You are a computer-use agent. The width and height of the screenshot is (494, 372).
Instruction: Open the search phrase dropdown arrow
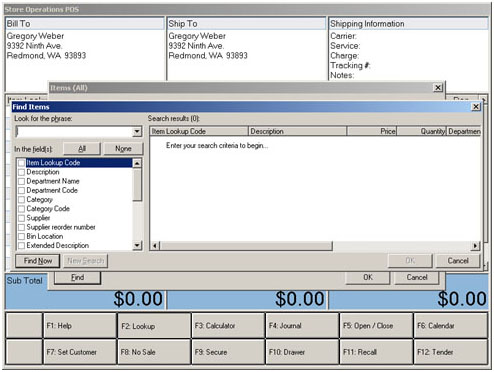click(x=137, y=132)
